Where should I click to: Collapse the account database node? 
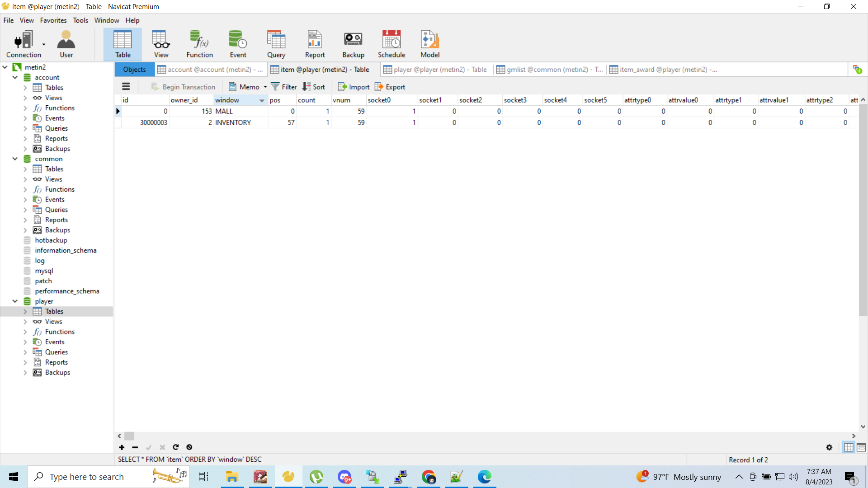pyautogui.click(x=15, y=77)
